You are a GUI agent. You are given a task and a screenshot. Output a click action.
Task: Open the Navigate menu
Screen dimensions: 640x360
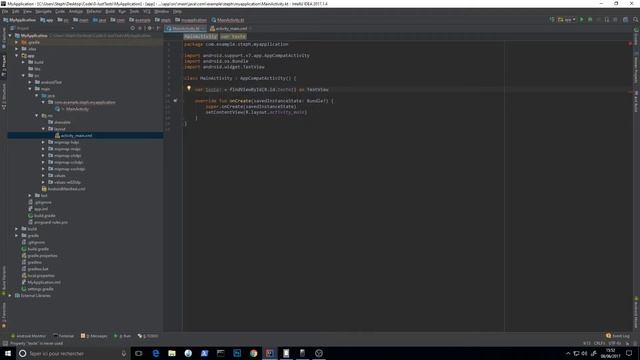point(43,11)
